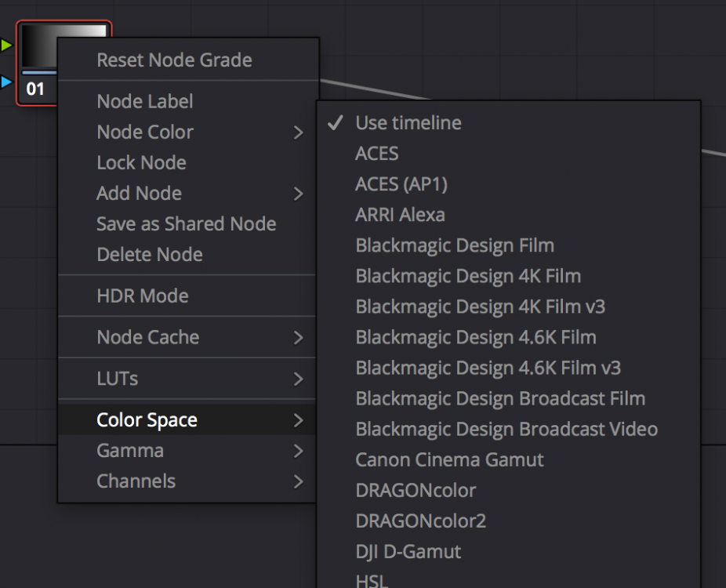Toggle HDR Mode for the node

tap(142, 296)
